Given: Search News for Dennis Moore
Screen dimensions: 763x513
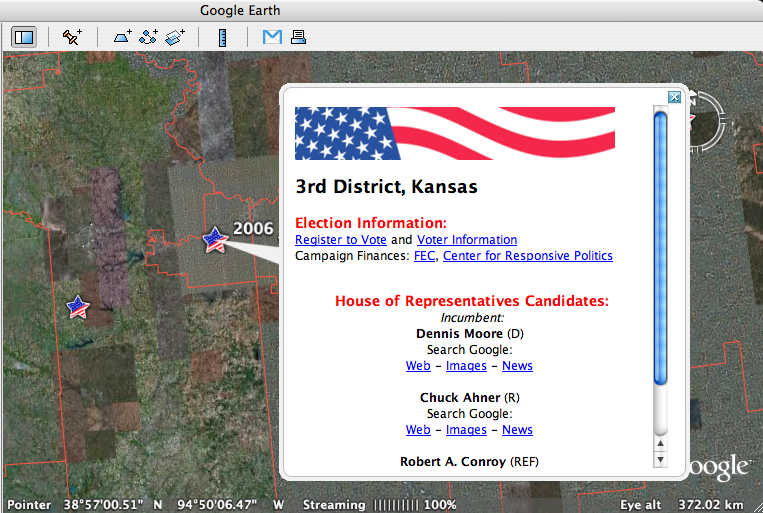Looking at the screenshot, I should 517,366.
